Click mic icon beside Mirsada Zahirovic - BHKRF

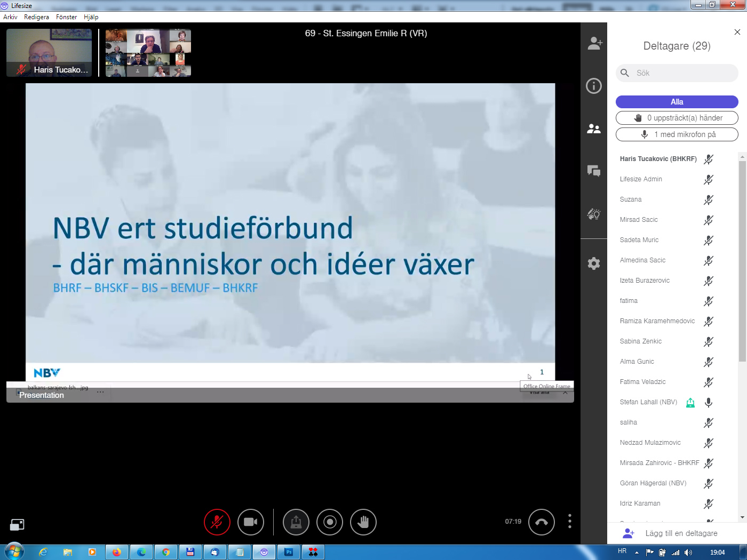click(709, 463)
